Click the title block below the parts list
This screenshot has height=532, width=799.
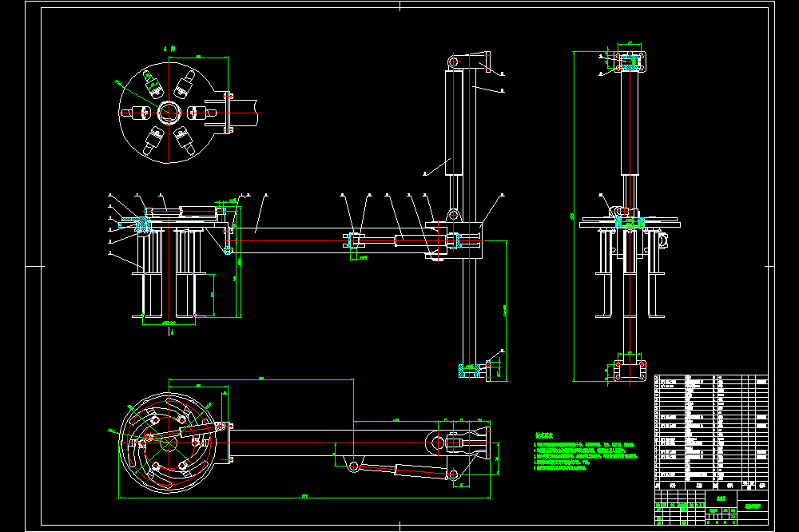click(x=711, y=507)
